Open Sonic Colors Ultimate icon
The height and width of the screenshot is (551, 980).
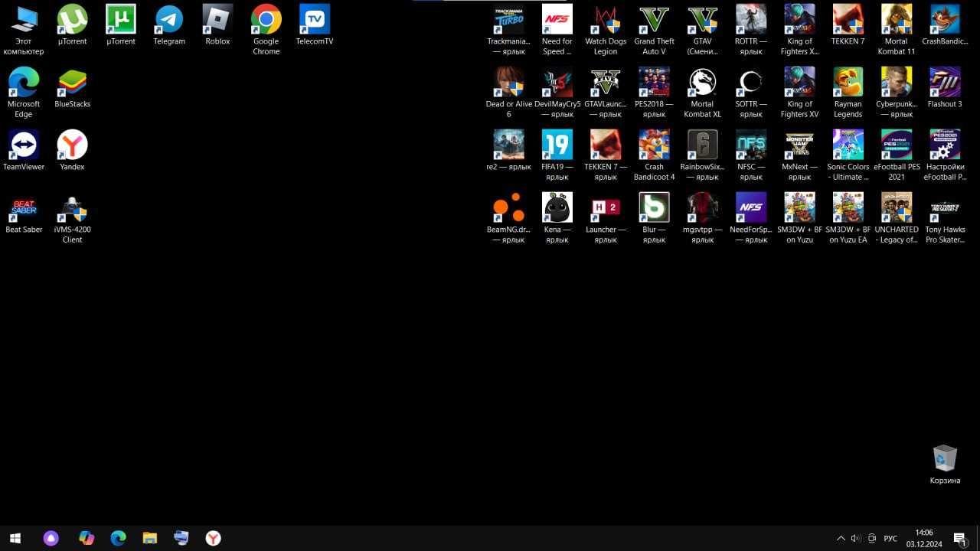pyautogui.click(x=848, y=156)
